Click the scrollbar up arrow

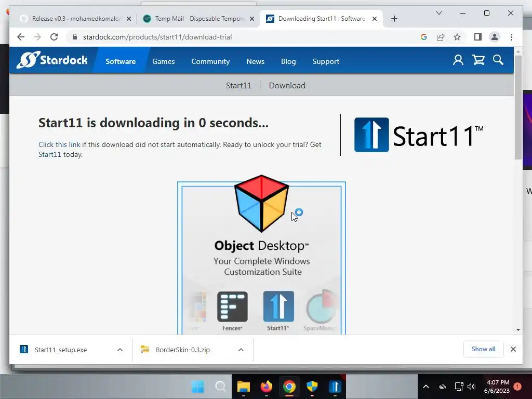tap(518, 52)
